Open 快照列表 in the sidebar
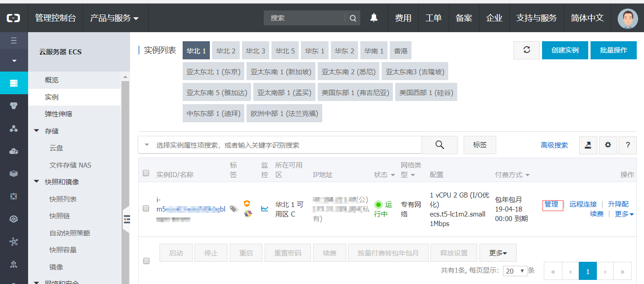The width and height of the screenshot is (644, 284). [x=63, y=199]
